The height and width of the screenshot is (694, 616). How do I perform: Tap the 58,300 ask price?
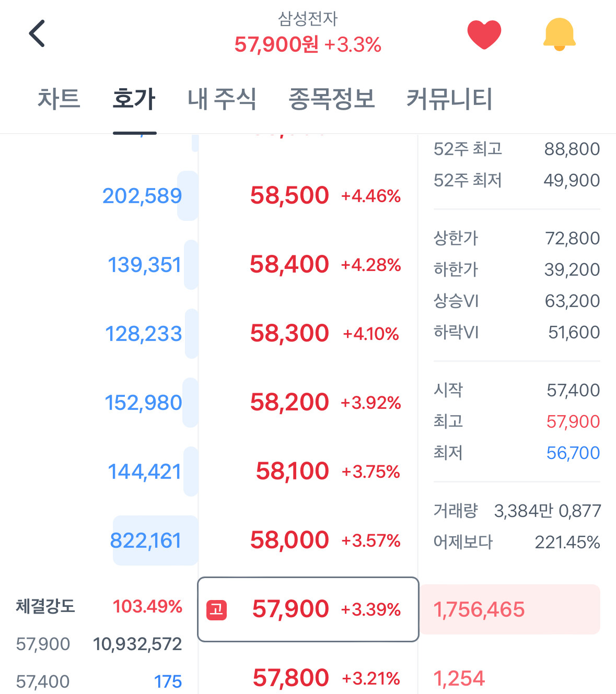[308, 334]
